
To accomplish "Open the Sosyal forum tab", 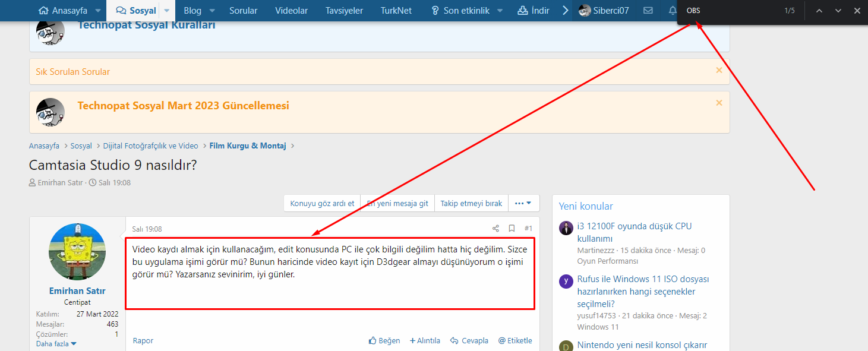I will (136, 11).
